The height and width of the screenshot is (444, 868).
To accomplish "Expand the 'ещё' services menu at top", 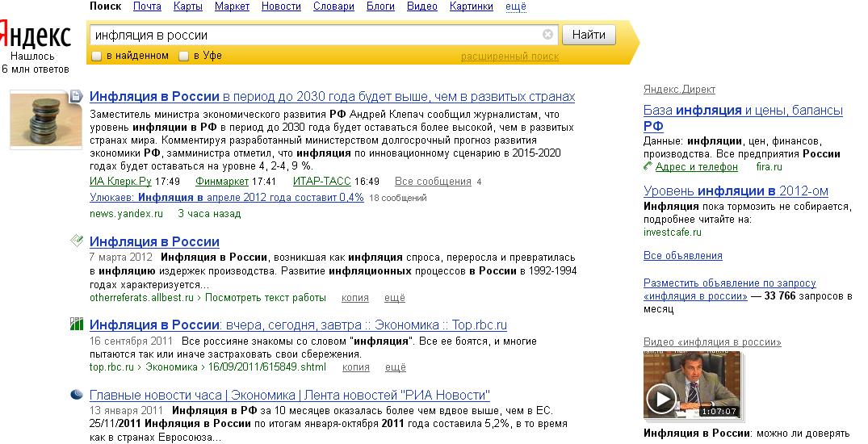I will tap(516, 6).
